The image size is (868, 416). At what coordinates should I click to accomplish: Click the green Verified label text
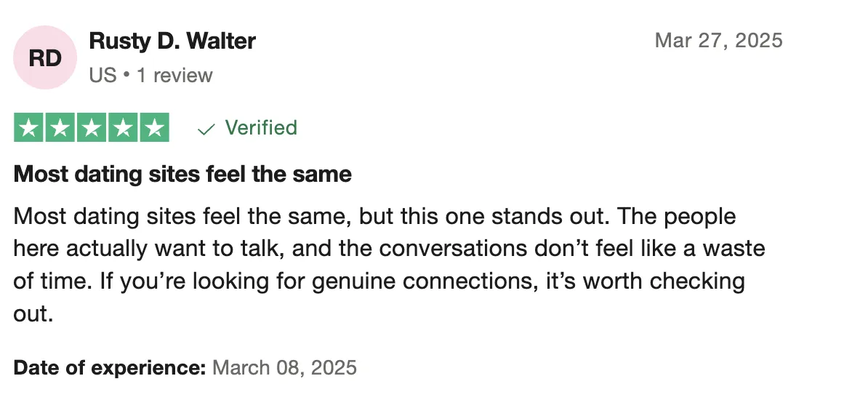click(261, 128)
